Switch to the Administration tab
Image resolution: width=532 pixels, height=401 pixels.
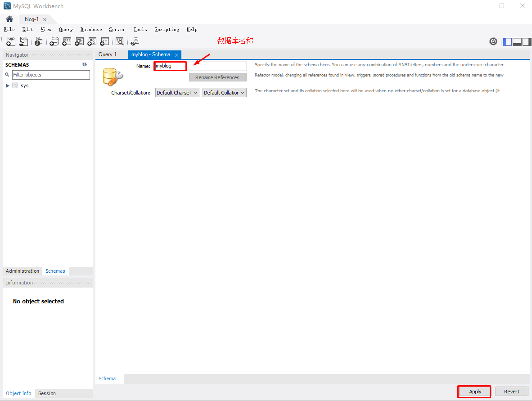23,271
